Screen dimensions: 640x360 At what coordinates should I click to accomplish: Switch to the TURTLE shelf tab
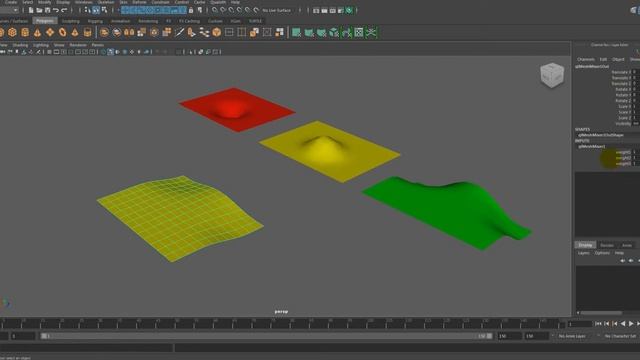pos(256,21)
